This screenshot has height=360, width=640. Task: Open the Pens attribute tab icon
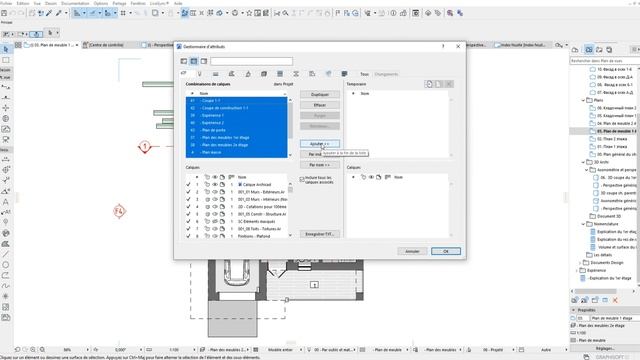click(x=200, y=74)
